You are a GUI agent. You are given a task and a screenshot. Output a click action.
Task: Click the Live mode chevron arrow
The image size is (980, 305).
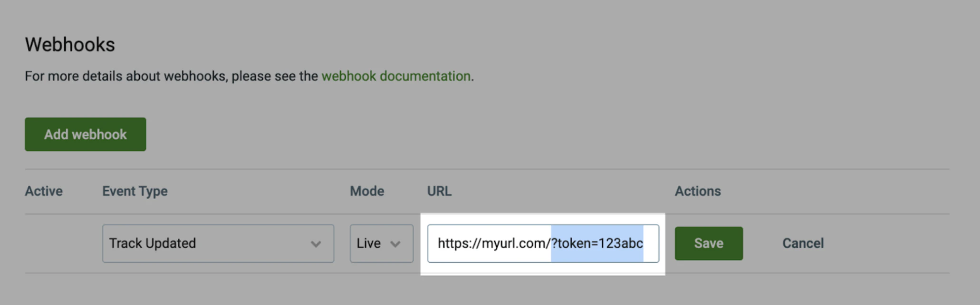396,243
